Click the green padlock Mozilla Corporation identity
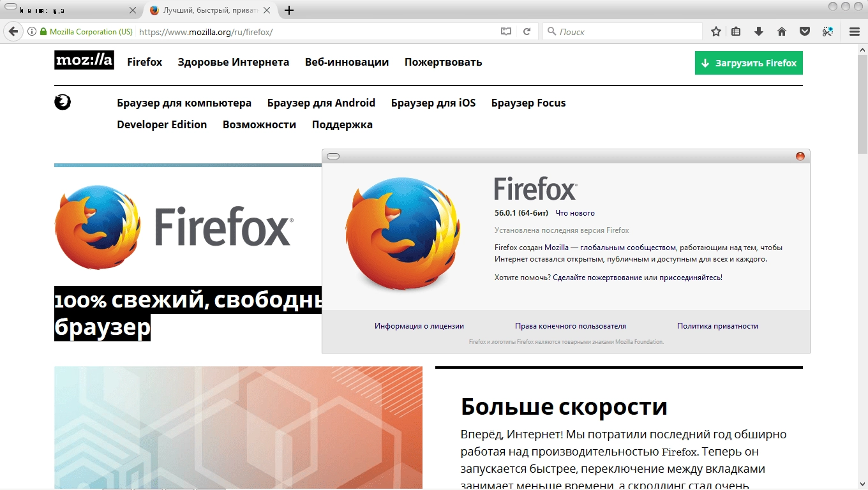 (x=86, y=31)
